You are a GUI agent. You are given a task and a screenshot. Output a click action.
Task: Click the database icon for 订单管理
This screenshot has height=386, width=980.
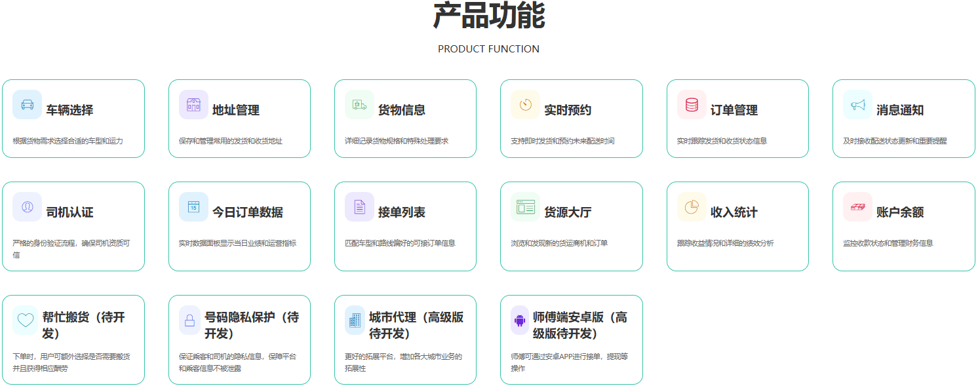point(692,105)
